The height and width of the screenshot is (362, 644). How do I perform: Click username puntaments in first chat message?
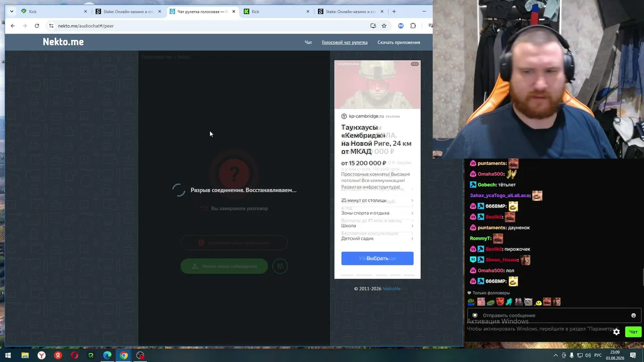[492, 163]
